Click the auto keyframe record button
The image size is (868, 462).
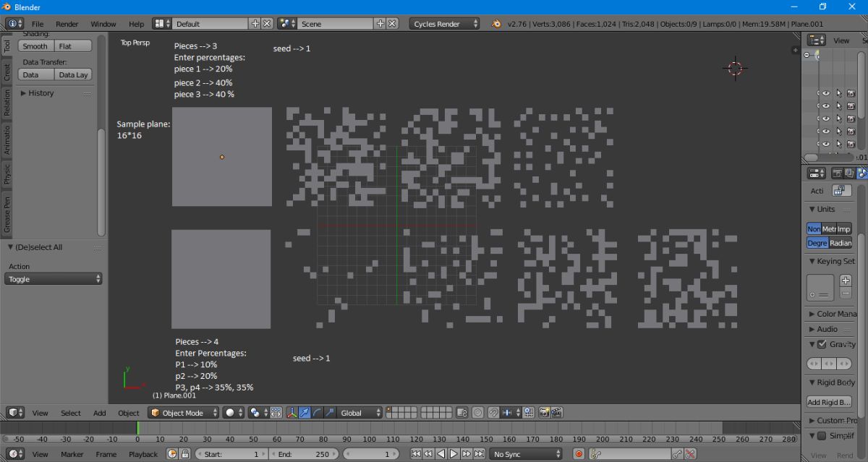tap(579, 454)
